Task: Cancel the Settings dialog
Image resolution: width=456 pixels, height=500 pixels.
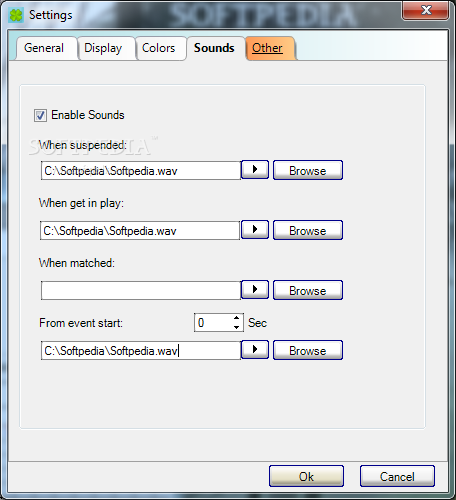Action: pyautogui.click(x=397, y=476)
